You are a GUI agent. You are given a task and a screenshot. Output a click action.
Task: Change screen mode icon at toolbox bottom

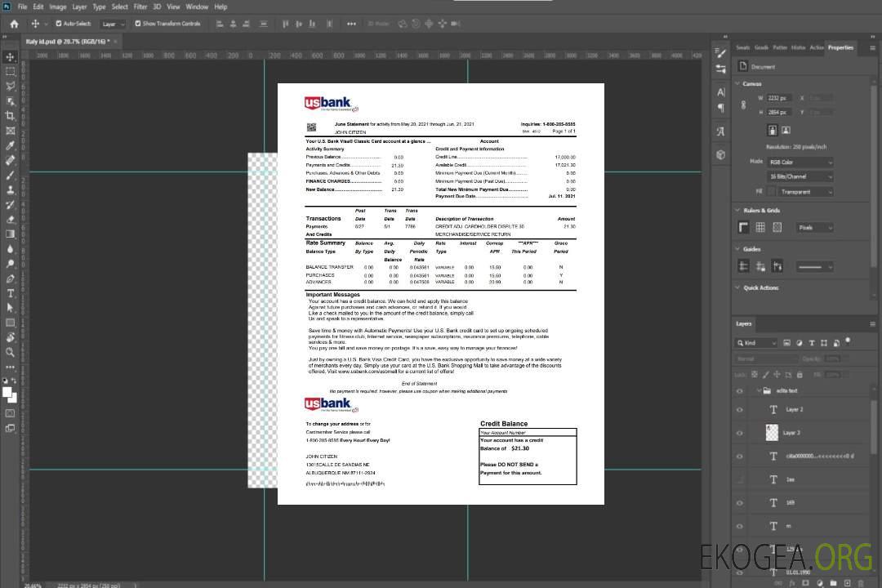pos(10,428)
